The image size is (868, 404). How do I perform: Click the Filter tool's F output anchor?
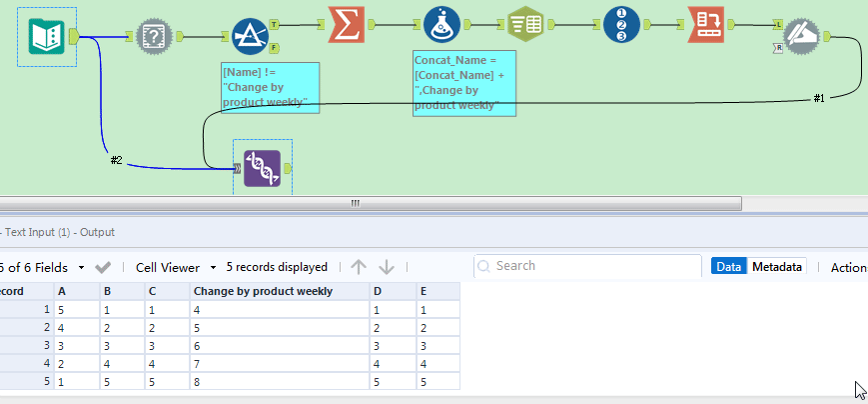point(274,49)
